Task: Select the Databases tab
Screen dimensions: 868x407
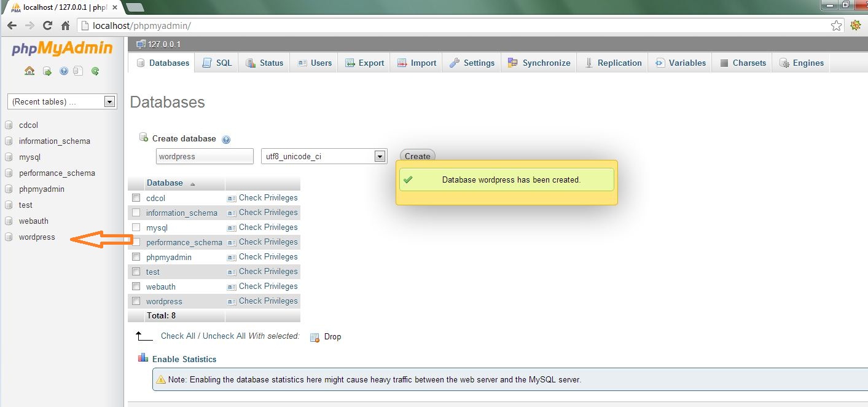Action: pyautogui.click(x=162, y=63)
